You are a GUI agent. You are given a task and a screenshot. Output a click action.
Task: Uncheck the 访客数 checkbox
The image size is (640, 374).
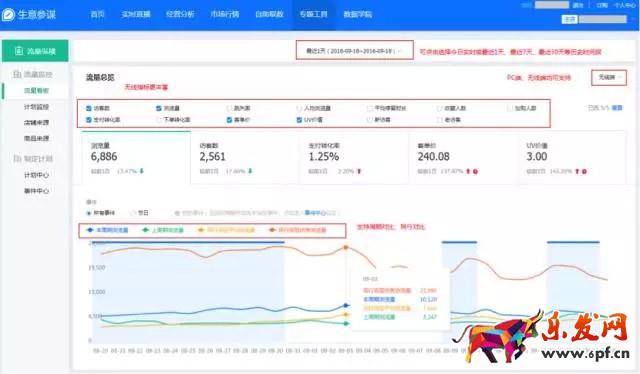point(89,108)
